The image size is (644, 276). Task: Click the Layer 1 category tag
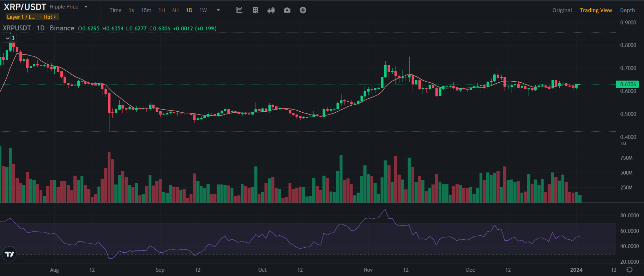(21, 17)
